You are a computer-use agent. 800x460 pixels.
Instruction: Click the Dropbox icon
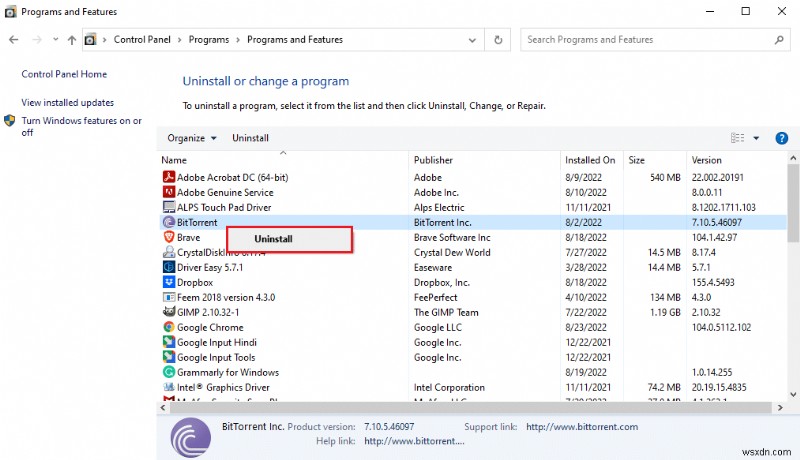pyautogui.click(x=169, y=282)
